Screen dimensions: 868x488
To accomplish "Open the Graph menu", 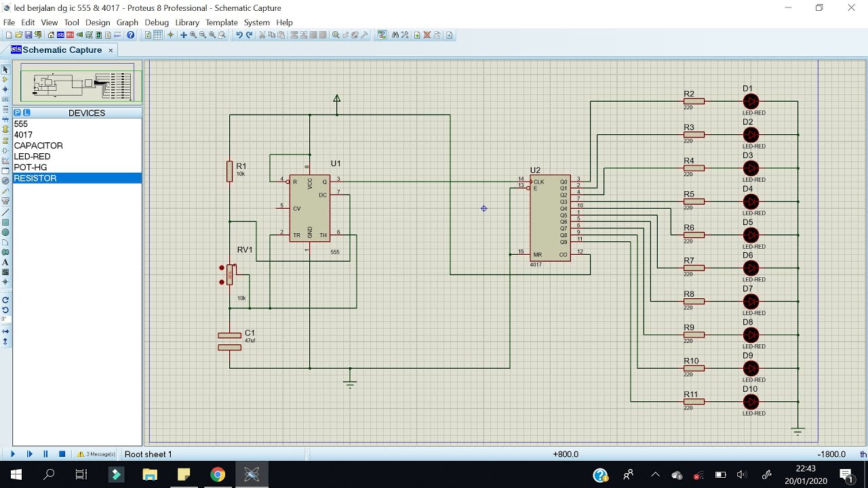I will pyautogui.click(x=127, y=22).
